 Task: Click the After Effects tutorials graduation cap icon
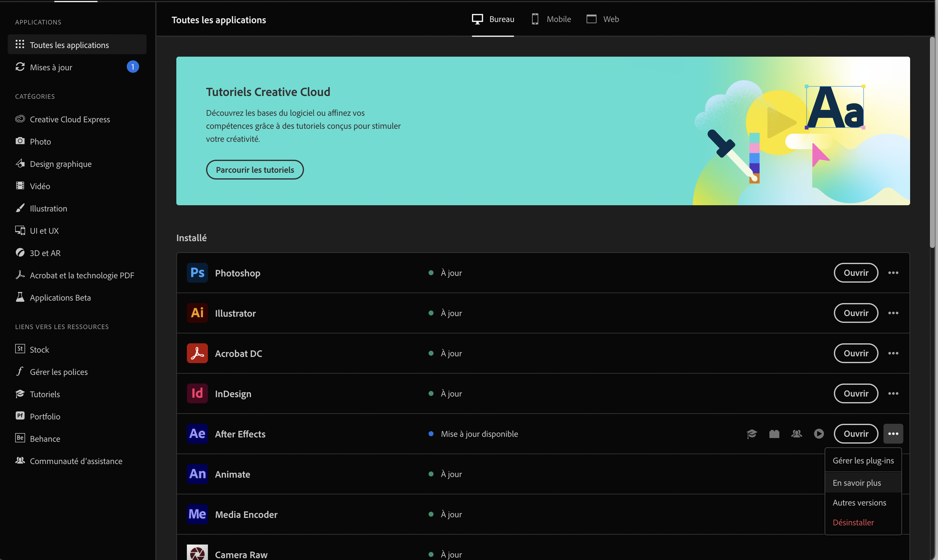[x=751, y=434]
